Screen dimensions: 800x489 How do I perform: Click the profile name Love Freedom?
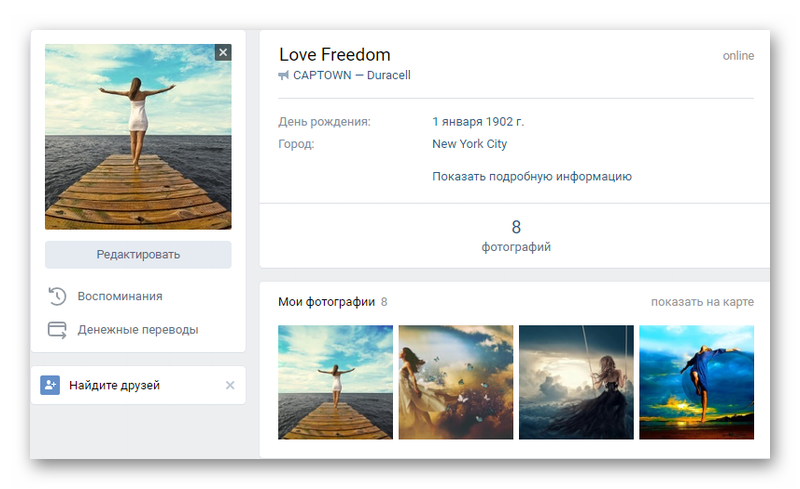pos(335,55)
